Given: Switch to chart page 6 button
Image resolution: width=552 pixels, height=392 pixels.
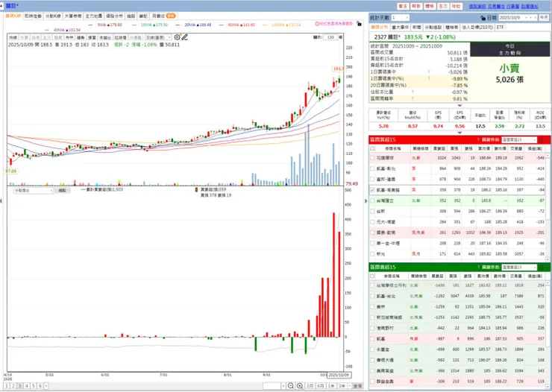Looking at the screenshot, I should pos(40,386).
